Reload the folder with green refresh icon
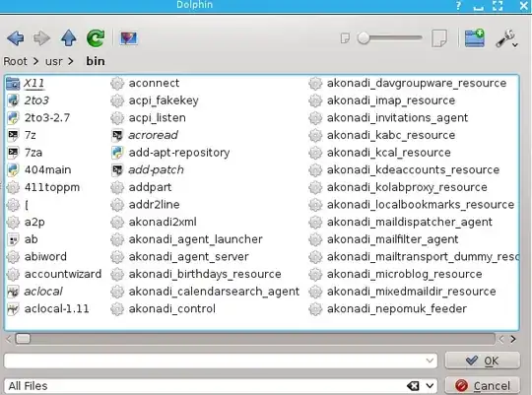 [x=96, y=37]
